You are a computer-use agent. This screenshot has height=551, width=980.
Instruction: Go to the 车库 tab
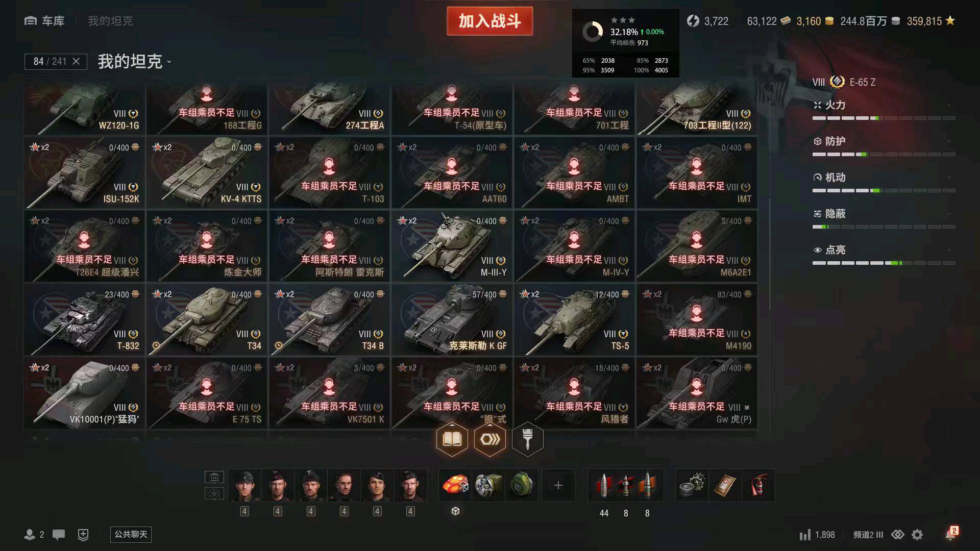[44, 21]
